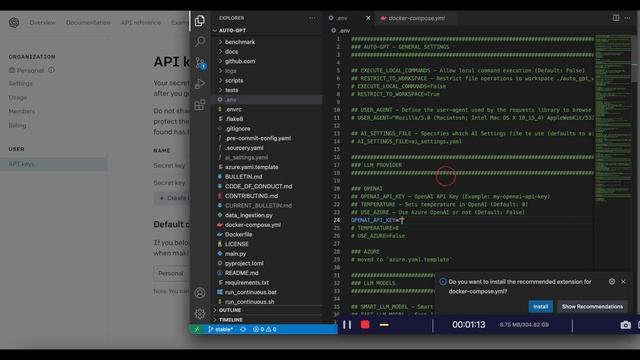This screenshot has height=360, width=640.
Task: Open the Manage gear in activity bar
Action: 200,313
